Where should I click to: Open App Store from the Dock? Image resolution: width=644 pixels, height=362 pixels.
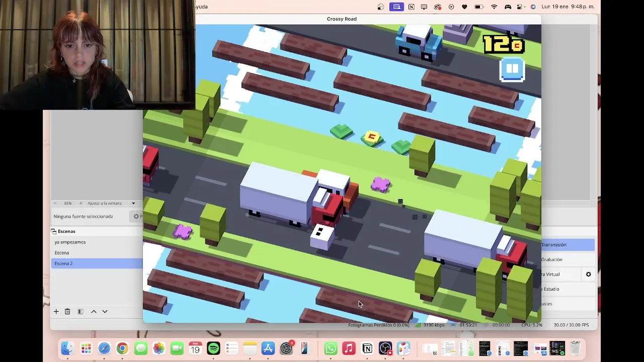pos(268,348)
